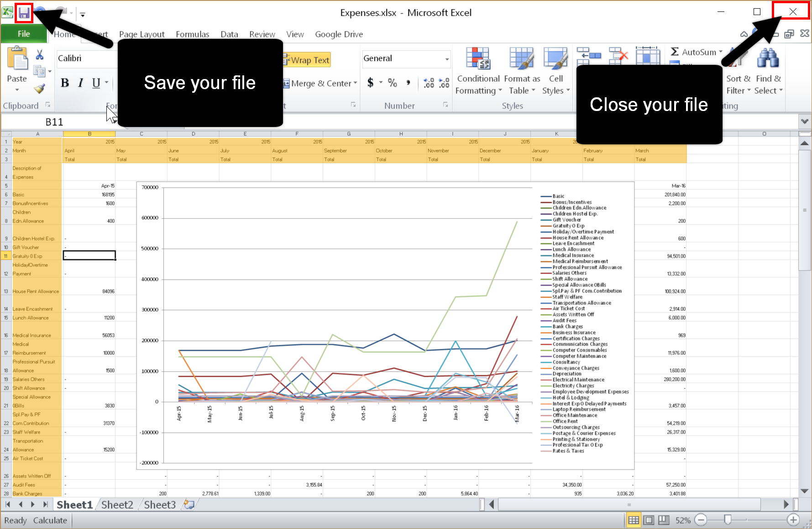Image resolution: width=812 pixels, height=529 pixels.
Task: Open the Number format dialog launcher
Action: pos(445,105)
